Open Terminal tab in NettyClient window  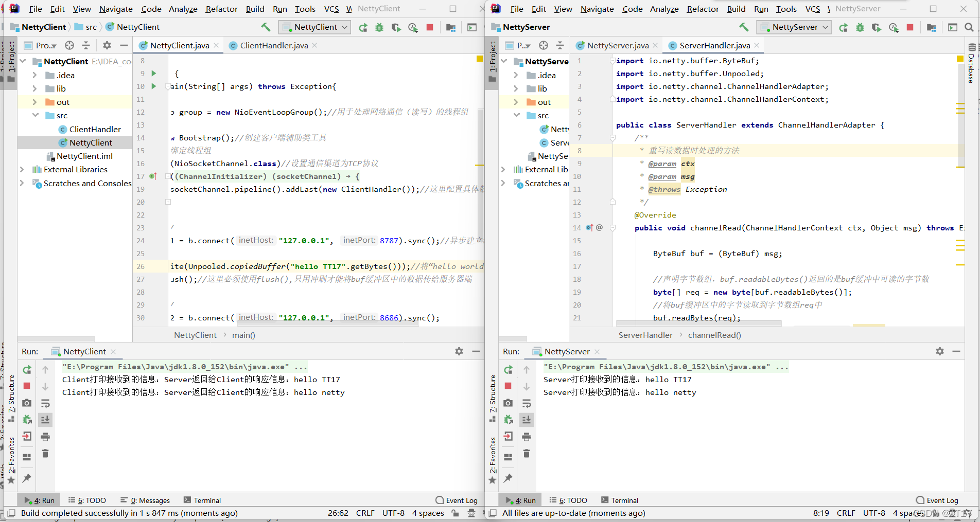pyautogui.click(x=202, y=500)
